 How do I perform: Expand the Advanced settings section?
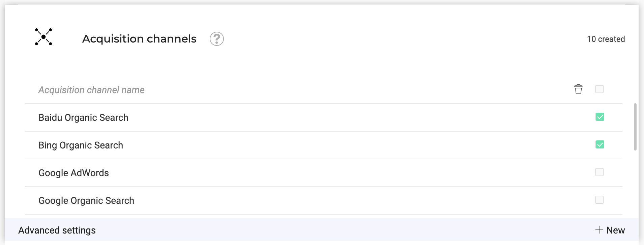pyautogui.click(x=57, y=230)
